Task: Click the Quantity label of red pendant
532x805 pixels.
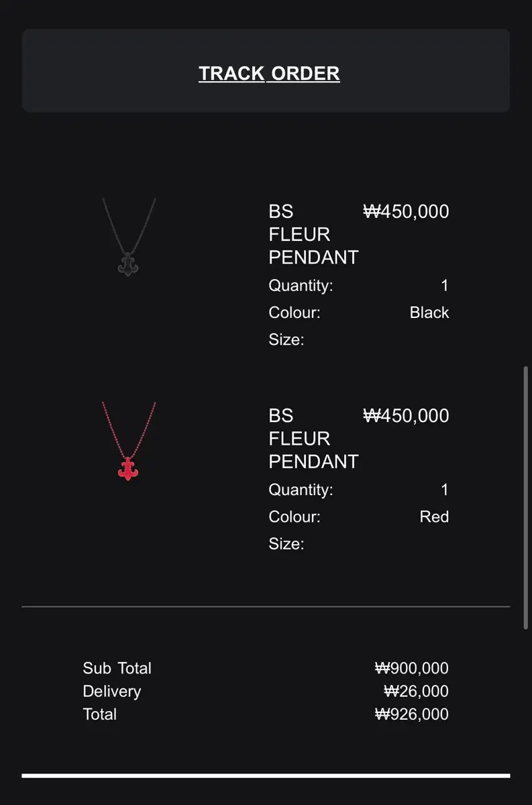Action: pyautogui.click(x=301, y=490)
